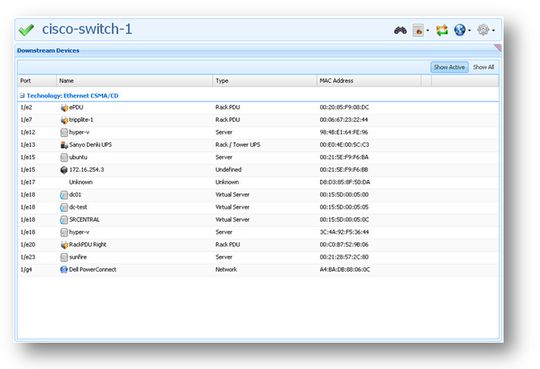Select the dc01 device name
Viewport: 540px width, 369px height.
tap(75, 195)
